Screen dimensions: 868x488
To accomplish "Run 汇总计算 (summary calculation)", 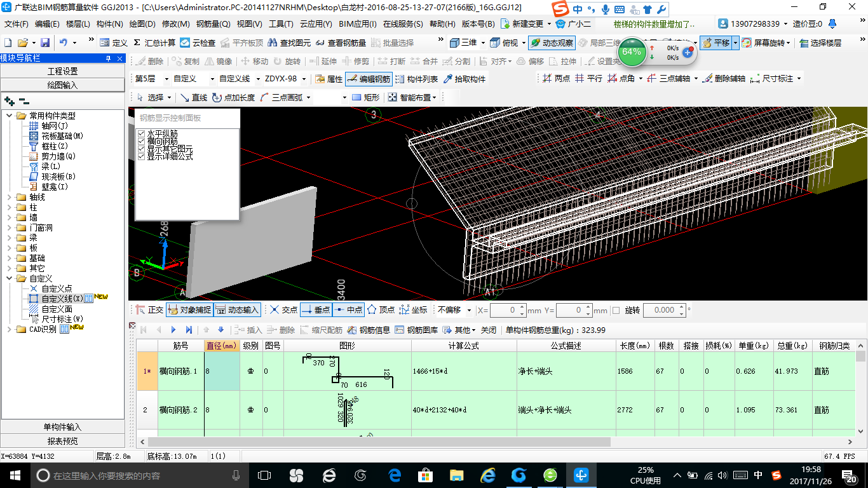I will (154, 43).
